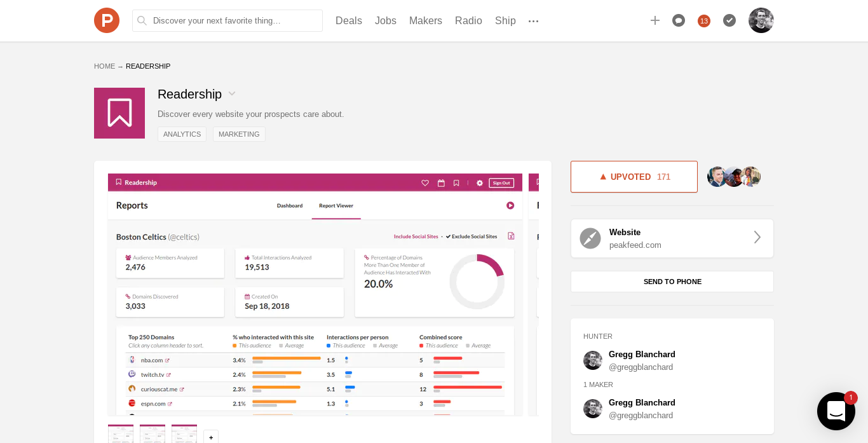This screenshot has height=443, width=868.
Task: Go to the Ship page
Action: [x=505, y=20]
